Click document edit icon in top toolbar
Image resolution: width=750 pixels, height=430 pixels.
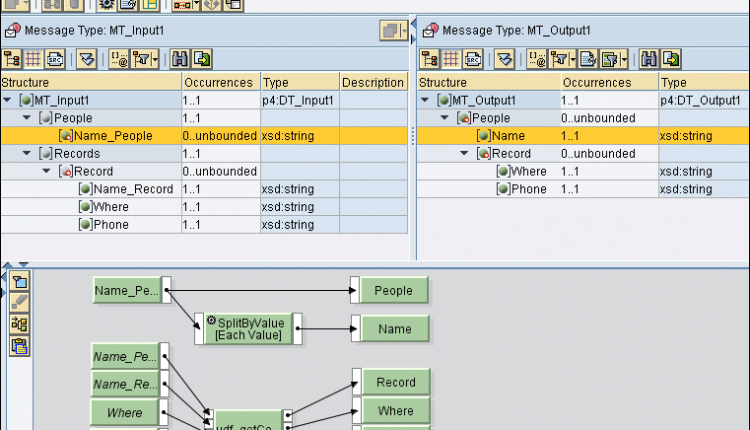128,5
